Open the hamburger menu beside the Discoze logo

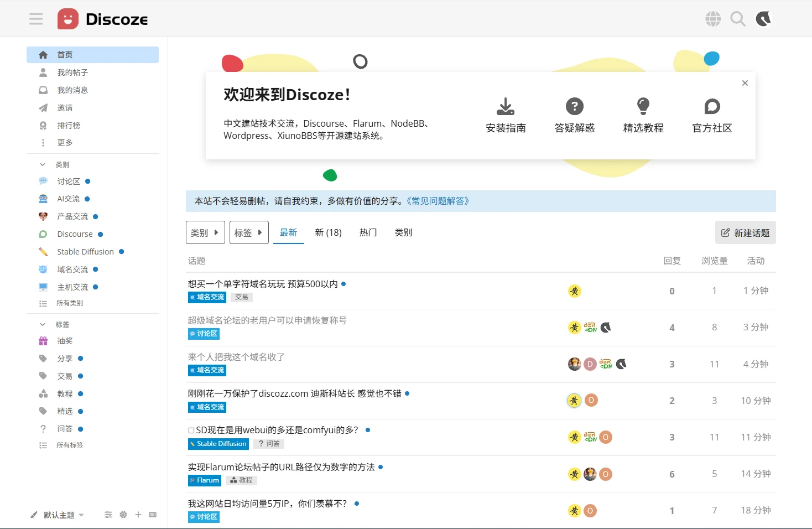(x=36, y=18)
